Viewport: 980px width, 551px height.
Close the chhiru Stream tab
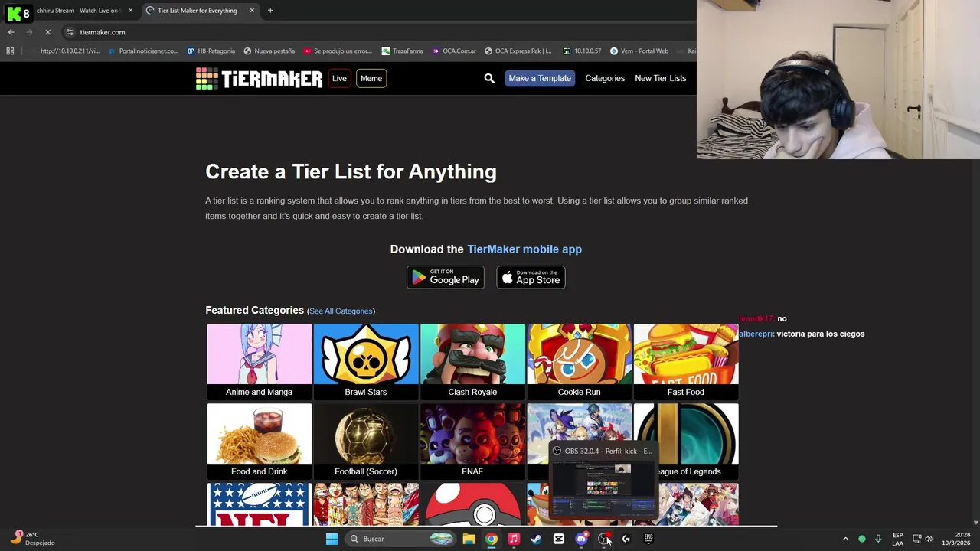pyautogui.click(x=130, y=11)
